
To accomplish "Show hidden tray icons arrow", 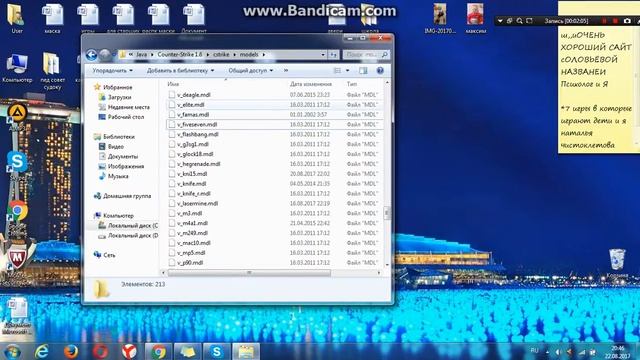I will click(547, 352).
